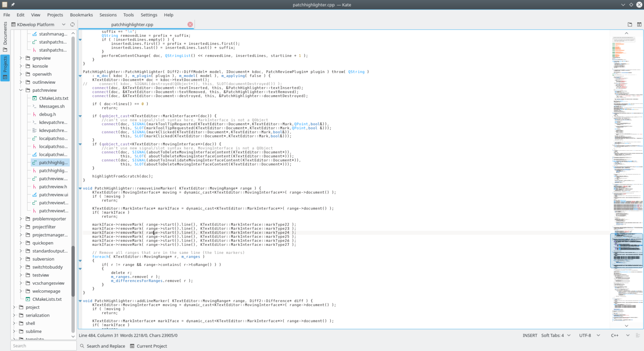Collapse the removeLineMarker function fold

coord(80,188)
